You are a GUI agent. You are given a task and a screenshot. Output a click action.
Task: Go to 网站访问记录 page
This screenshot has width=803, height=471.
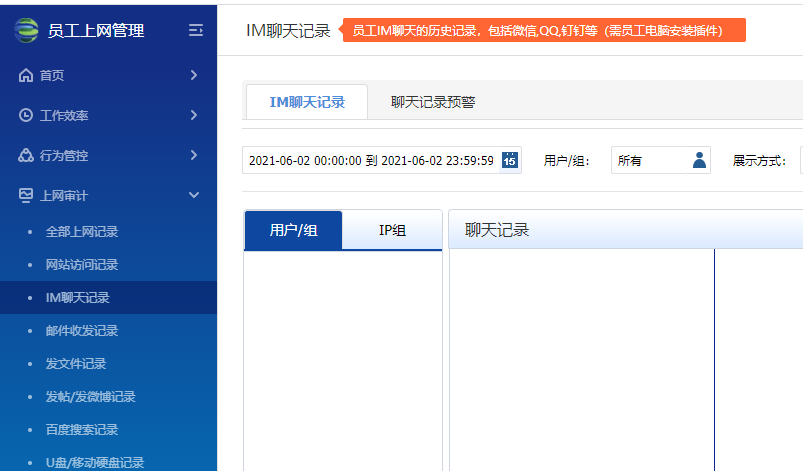point(82,265)
